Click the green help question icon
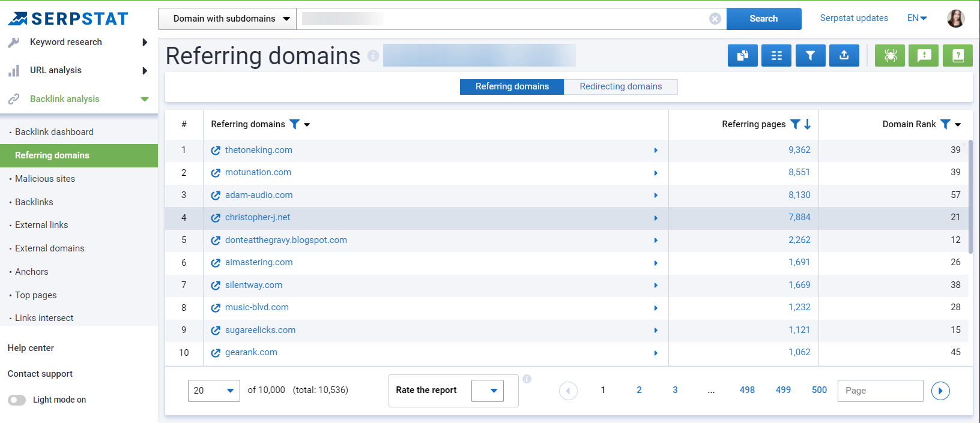The width and height of the screenshot is (980, 423). coord(958,55)
